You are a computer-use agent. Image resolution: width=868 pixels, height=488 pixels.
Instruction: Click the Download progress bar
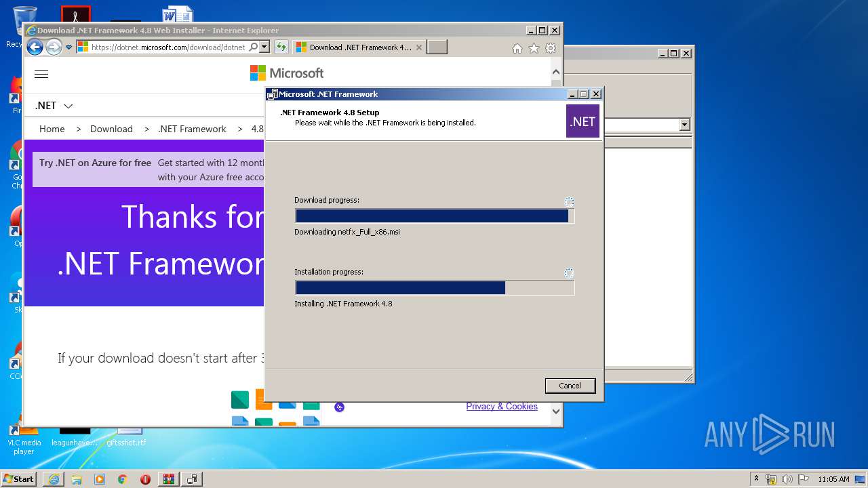pos(435,216)
